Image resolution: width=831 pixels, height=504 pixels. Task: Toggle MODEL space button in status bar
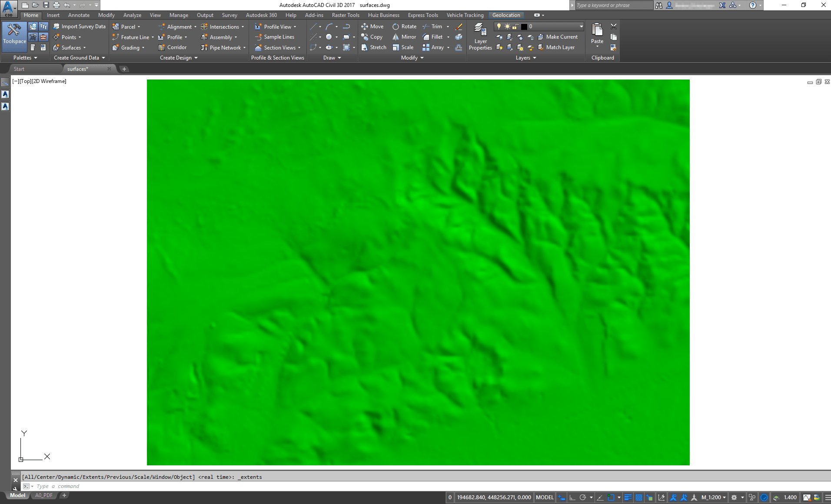coord(545,497)
